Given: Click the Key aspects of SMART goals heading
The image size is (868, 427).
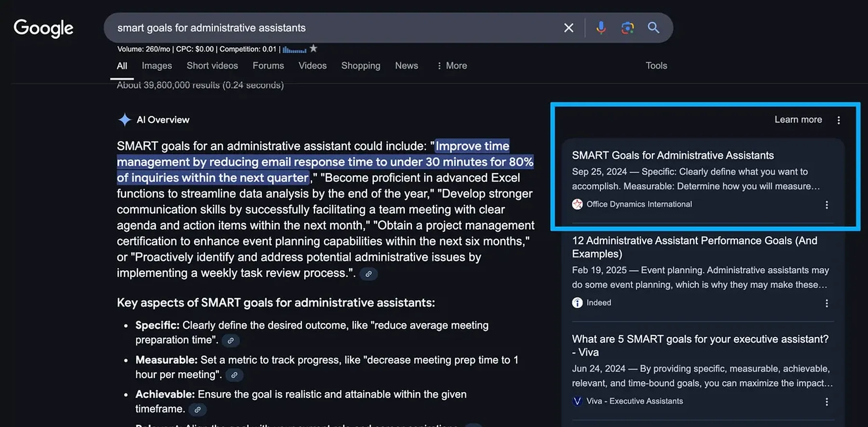Looking at the screenshot, I should (276, 303).
